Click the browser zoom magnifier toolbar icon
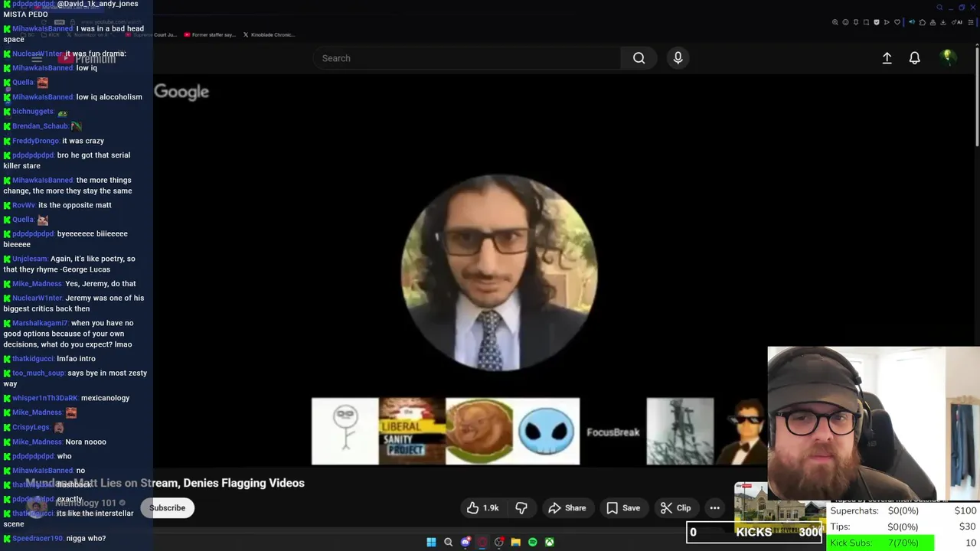Screen dimensions: 980x551 (x=835, y=22)
